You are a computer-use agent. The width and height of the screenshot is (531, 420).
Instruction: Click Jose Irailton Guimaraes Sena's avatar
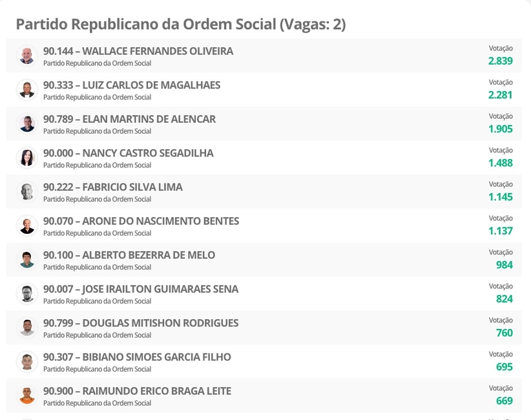click(27, 294)
